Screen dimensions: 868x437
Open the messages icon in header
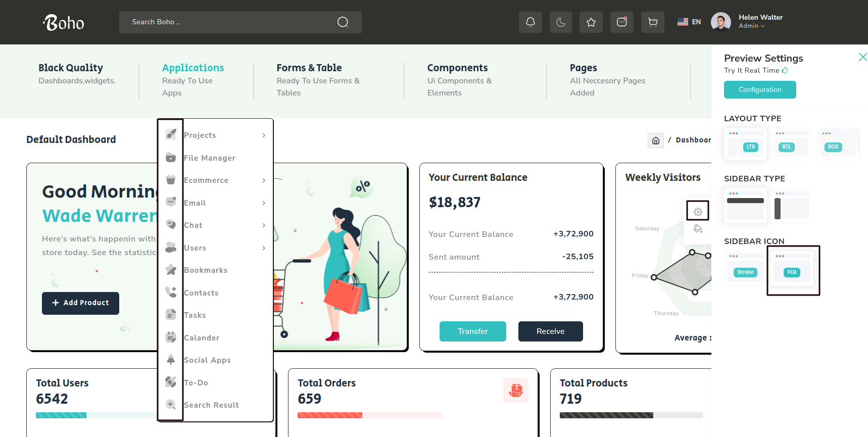pos(622,22)
